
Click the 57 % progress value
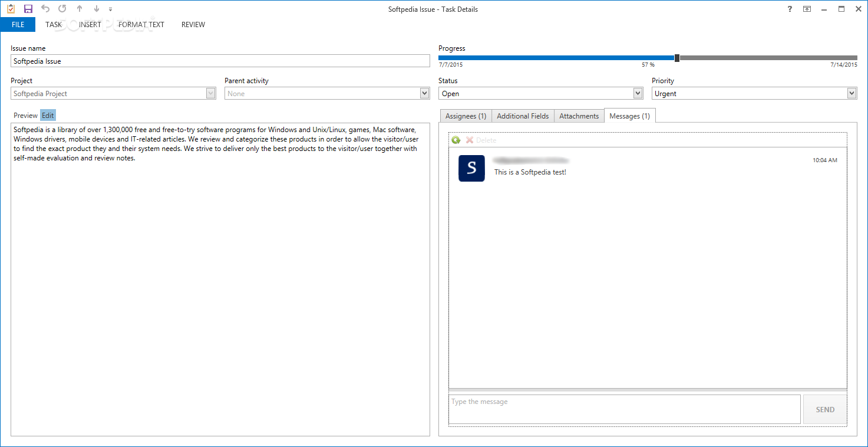[648, 65]
